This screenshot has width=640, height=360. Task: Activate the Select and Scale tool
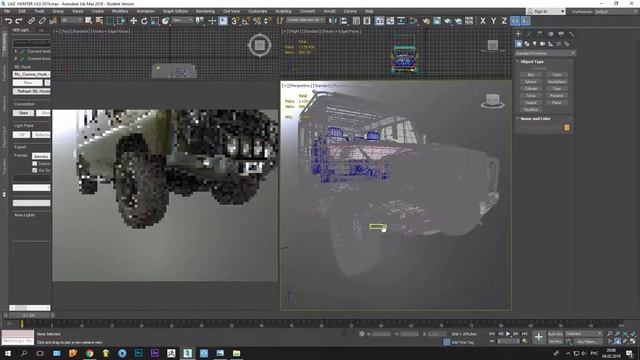(155, 21)
